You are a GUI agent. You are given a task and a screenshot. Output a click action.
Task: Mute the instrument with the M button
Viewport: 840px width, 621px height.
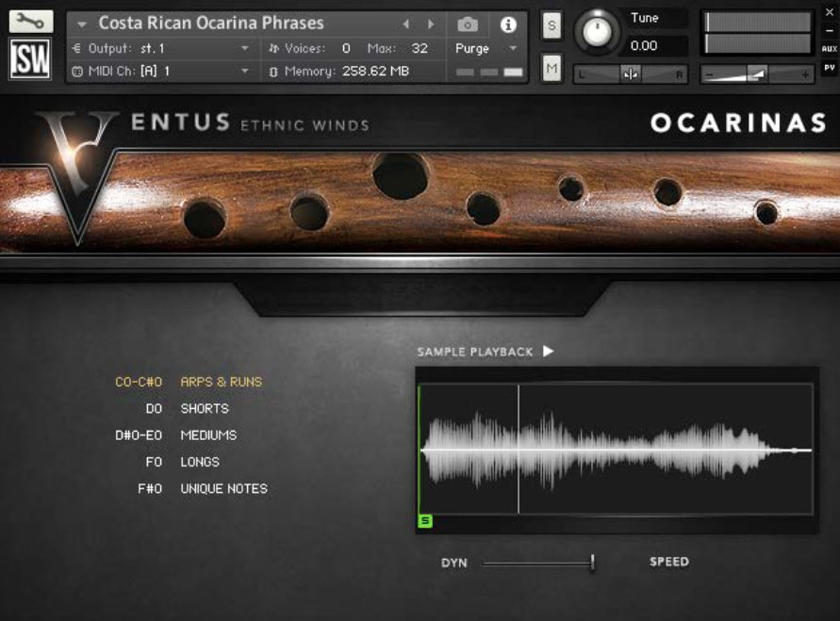pos(552,68)
